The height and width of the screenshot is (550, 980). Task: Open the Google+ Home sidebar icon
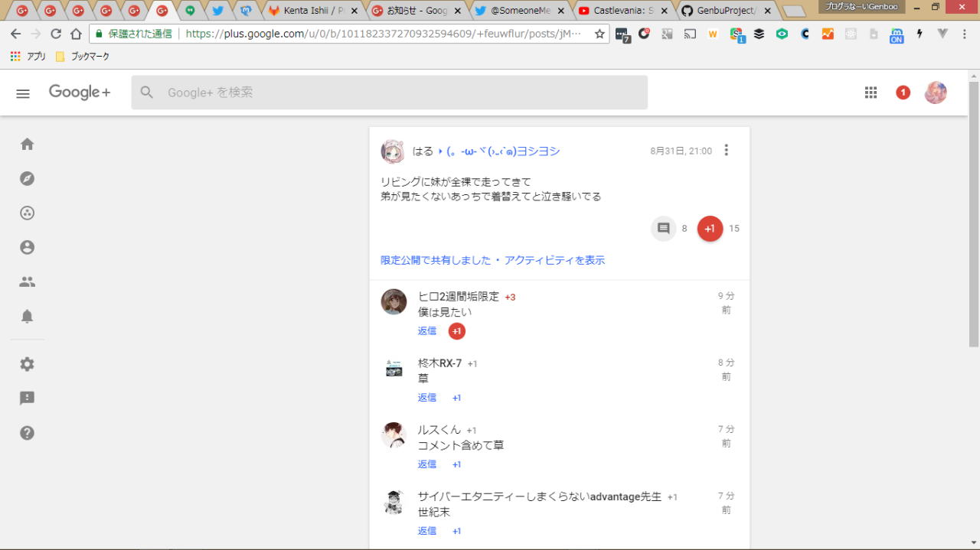27,145
